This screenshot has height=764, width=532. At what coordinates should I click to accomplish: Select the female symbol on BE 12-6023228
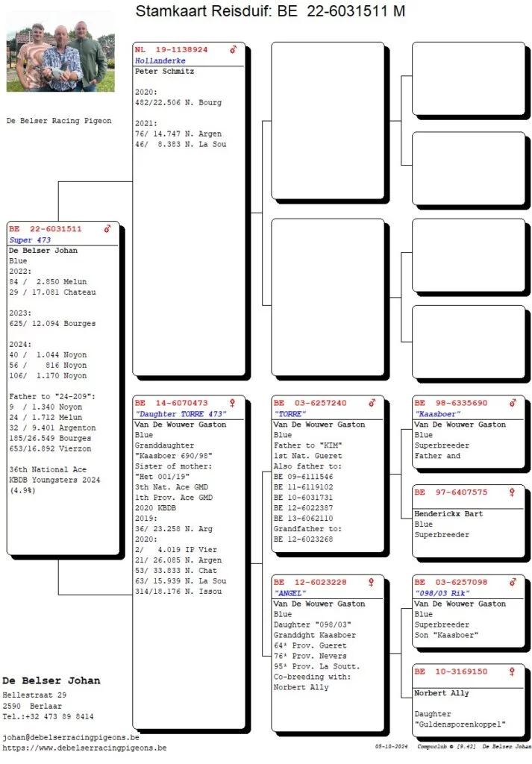(x=372, y=582)
